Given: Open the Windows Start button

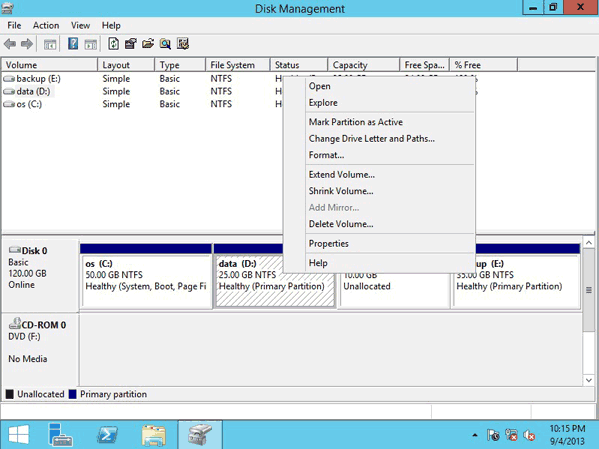Looking at the screenshot, I should click(x=18, y=435).
